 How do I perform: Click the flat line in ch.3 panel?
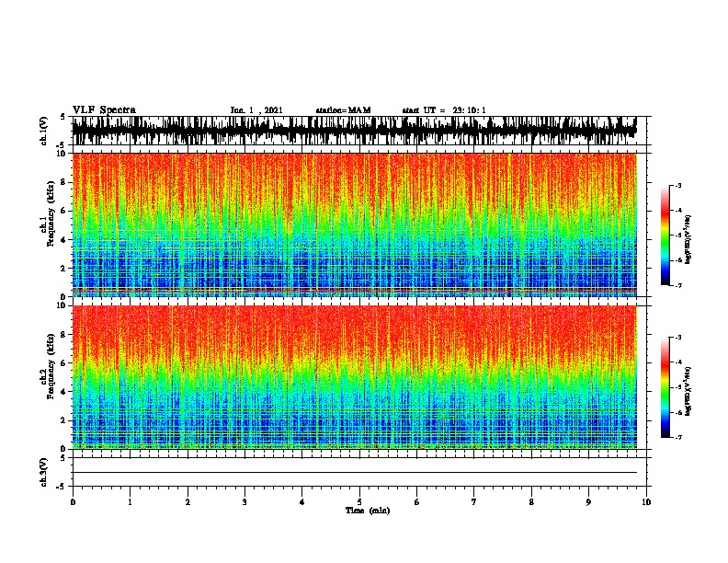[354, 473]
